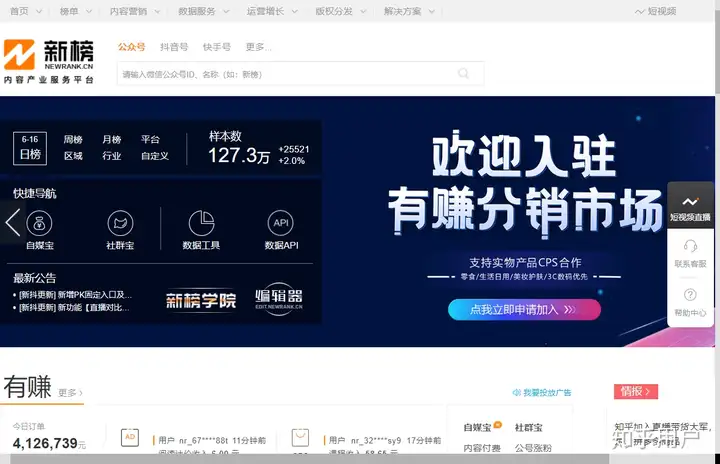Viewport: 720px width, 464px height.
Task: Open 社群宝 circular icon
Action: click(120, 223)
